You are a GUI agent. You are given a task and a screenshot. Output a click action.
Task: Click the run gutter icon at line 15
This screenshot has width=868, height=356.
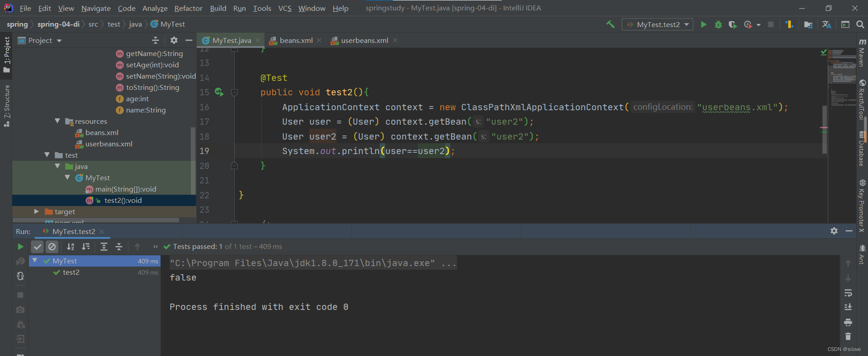219,92
